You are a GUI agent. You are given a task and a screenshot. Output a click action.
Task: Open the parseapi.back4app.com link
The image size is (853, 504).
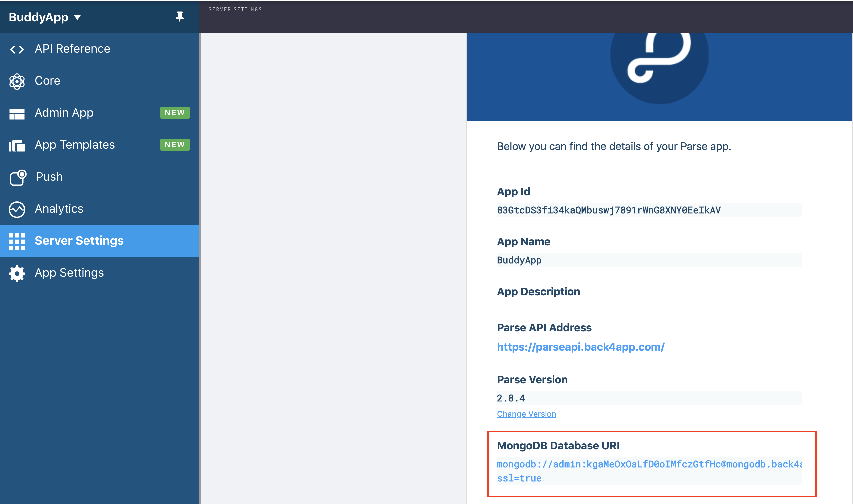581,347
